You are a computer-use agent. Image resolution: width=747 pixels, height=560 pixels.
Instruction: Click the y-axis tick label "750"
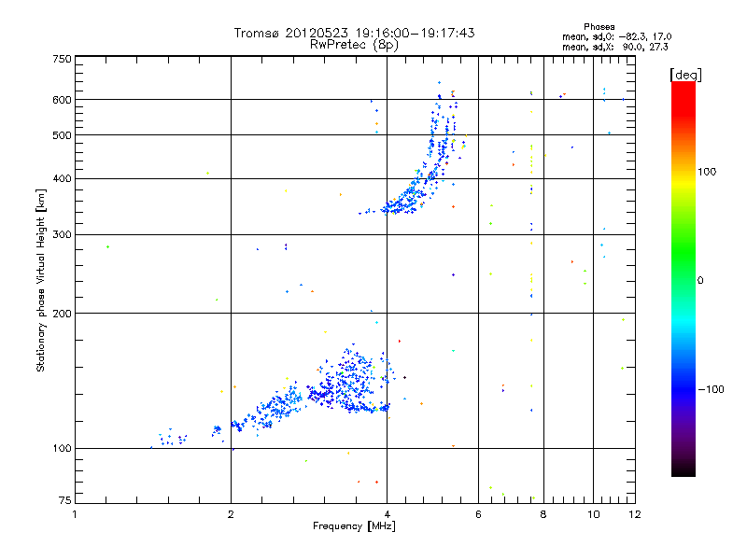62,59
